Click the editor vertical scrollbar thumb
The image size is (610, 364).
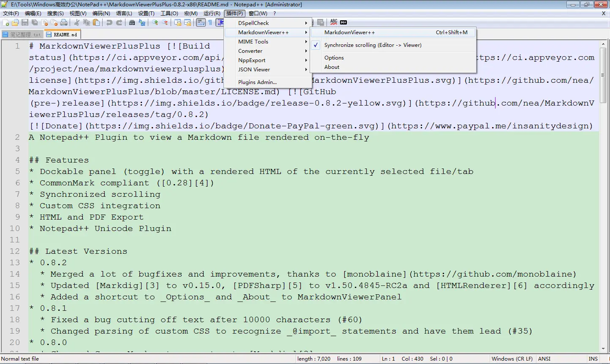pos(603,75)
